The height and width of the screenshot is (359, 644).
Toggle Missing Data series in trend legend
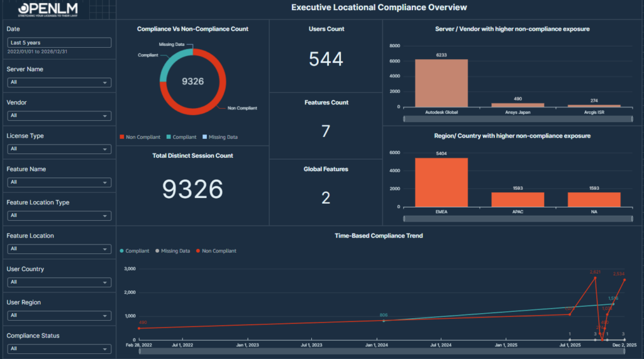(172, 251)
